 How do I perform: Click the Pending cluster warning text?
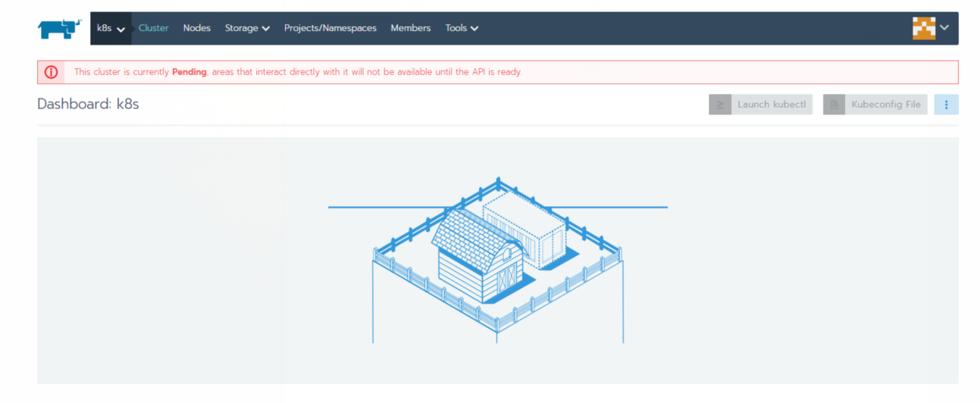(x=298, y=72)
